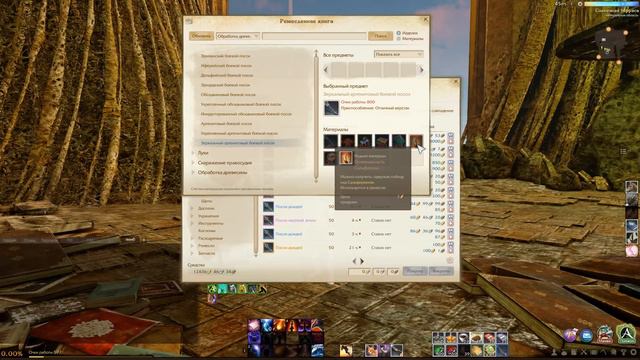Image resolution: width=640 pixels, height=360 pixels.
Task: Click the first green buff icon above skill bar
Action: pos(212,289)
